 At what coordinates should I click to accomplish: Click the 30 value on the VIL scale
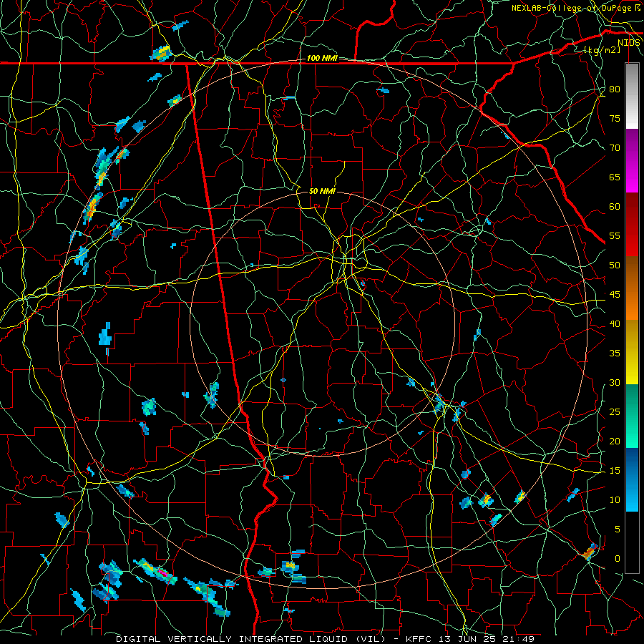[615, 383]
